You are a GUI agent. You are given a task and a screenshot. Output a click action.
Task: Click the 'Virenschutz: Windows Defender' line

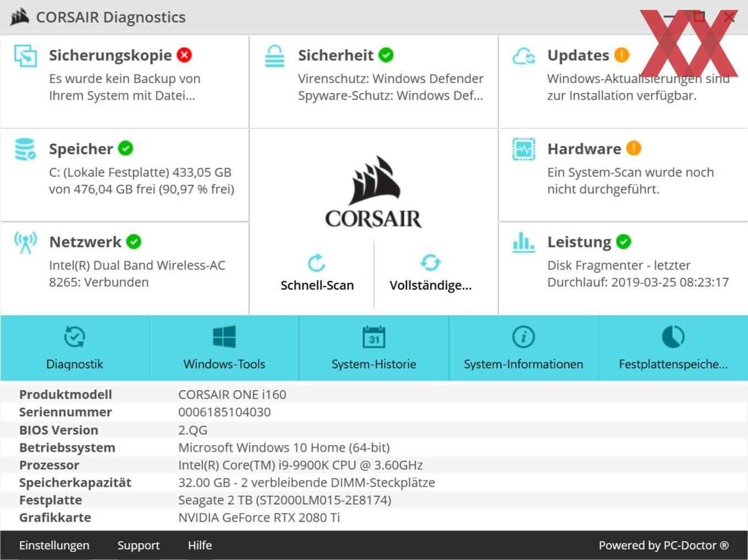click(391, 79)
